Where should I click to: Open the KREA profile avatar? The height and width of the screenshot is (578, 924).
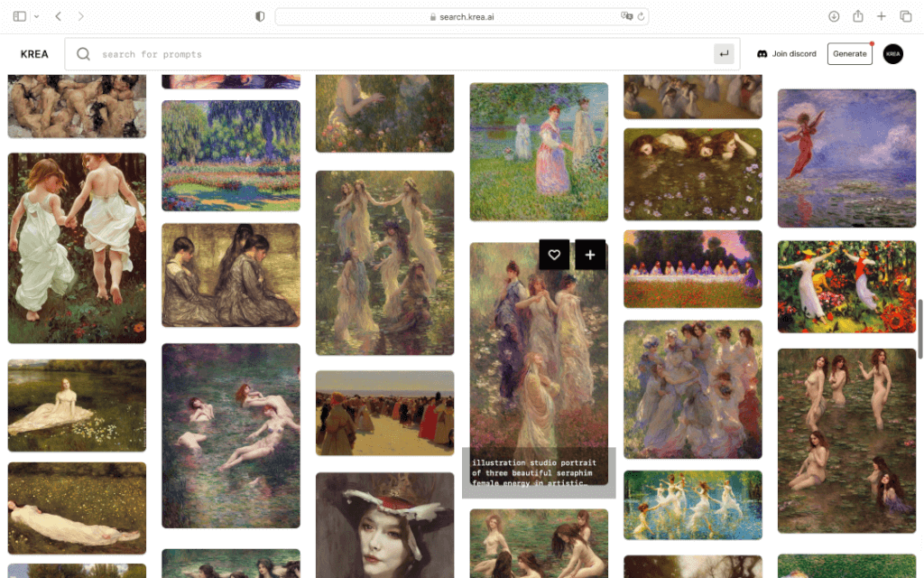(x=892, y=53)
